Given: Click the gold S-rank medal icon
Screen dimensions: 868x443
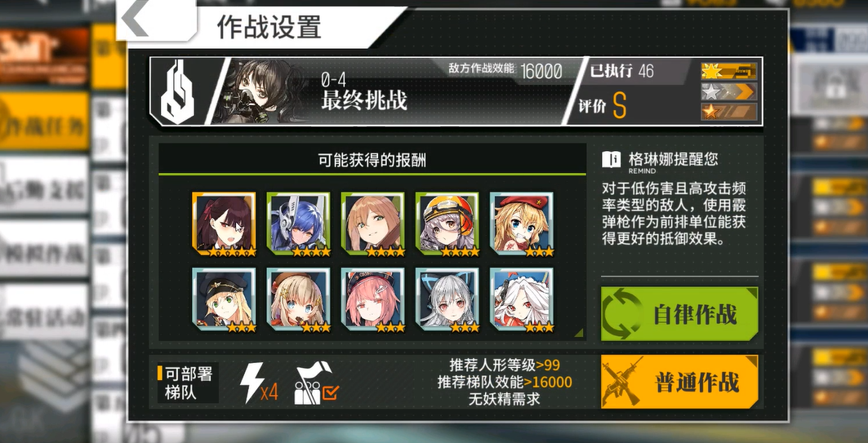Looking at the screenshot, I should (x=729, y=71).
